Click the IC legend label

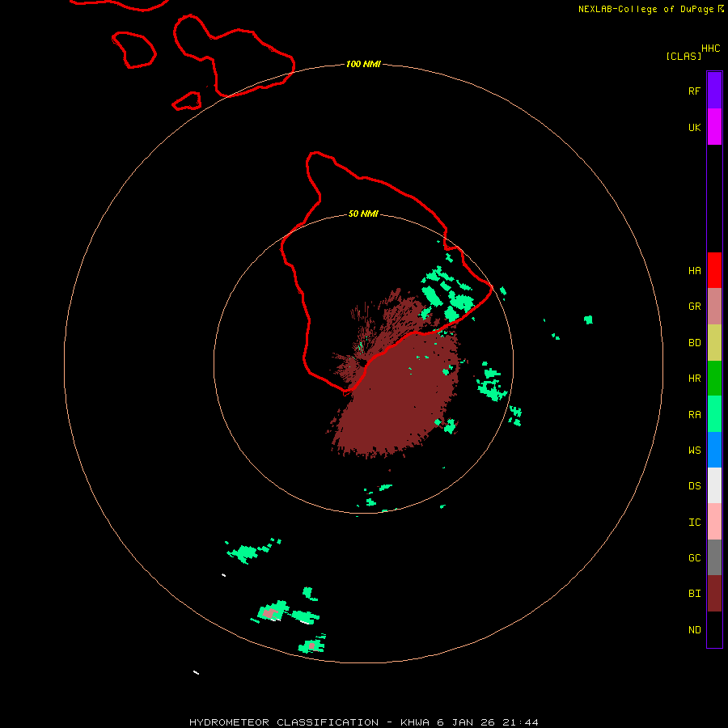pyautogui.click(x=694, y=523)
